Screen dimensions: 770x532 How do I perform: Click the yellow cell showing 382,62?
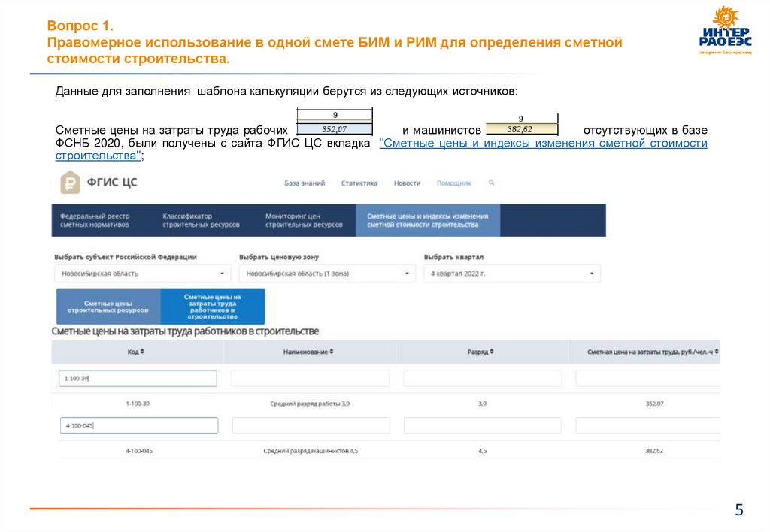coord(522,129)
